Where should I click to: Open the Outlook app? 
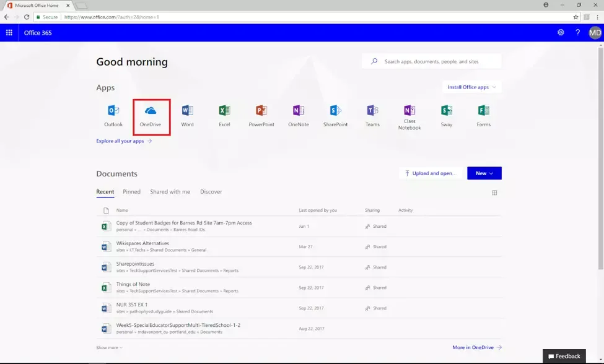[x=113, y=116]
